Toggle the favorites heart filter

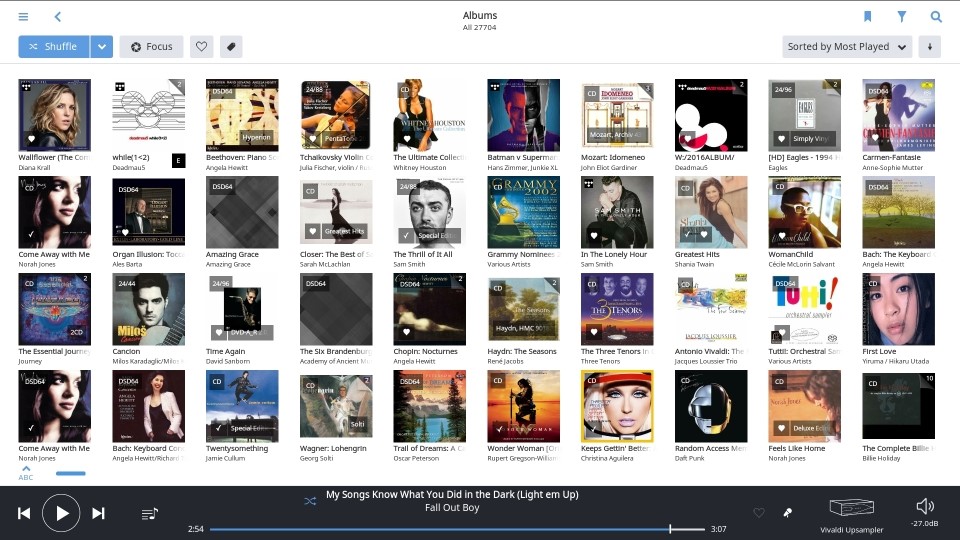click(201, 47)
